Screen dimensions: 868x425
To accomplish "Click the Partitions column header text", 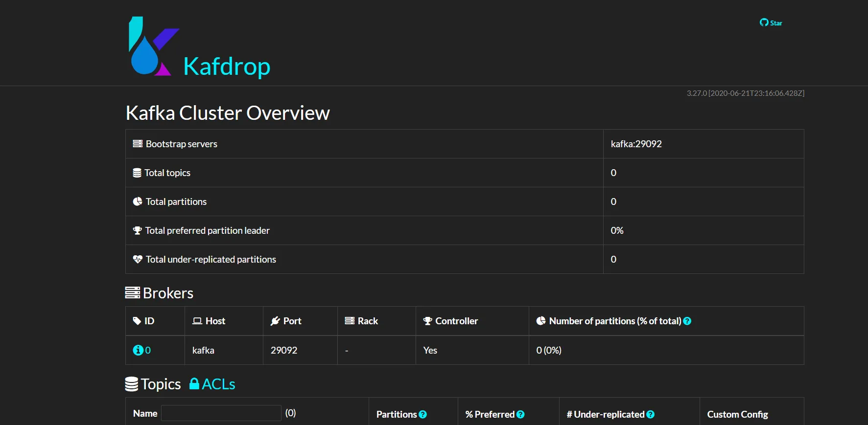I will tap(397, 414).
